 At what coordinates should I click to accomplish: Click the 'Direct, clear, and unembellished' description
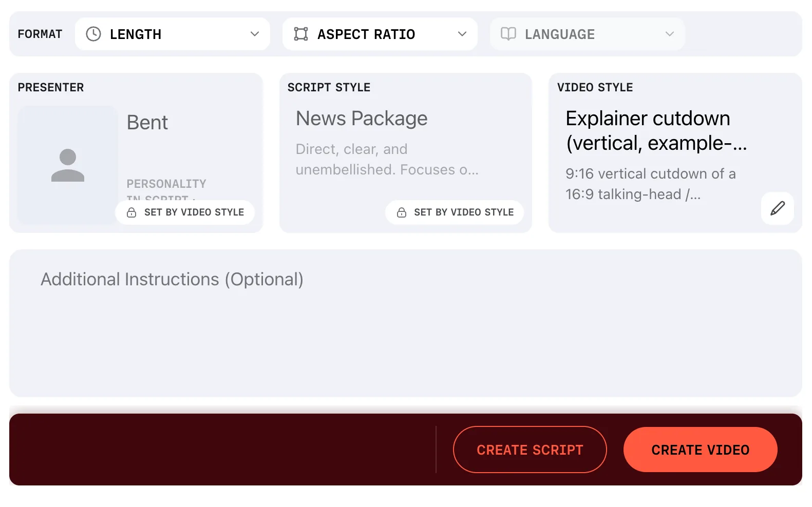pos(387,159)
